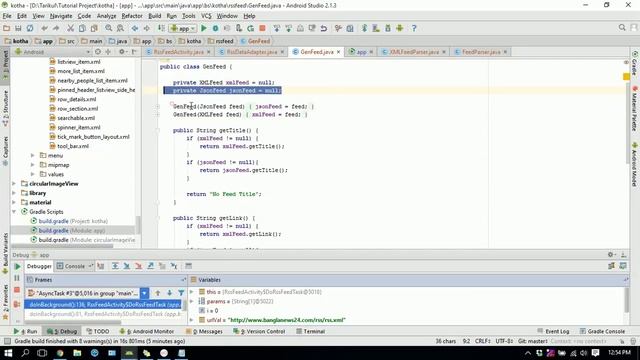Resume program in the Debug panel
640x360 pixels.
pos(17,267)
